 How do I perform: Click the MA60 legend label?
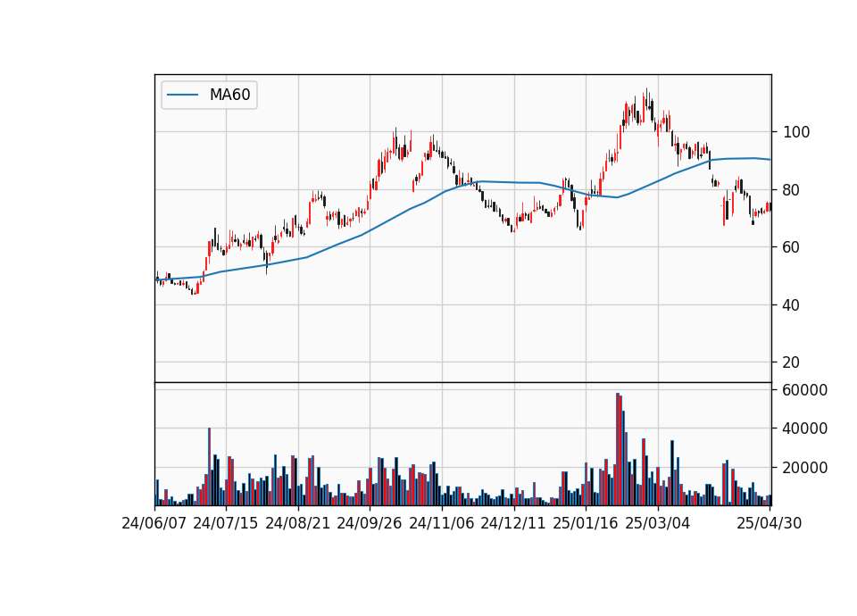point(229,96)
